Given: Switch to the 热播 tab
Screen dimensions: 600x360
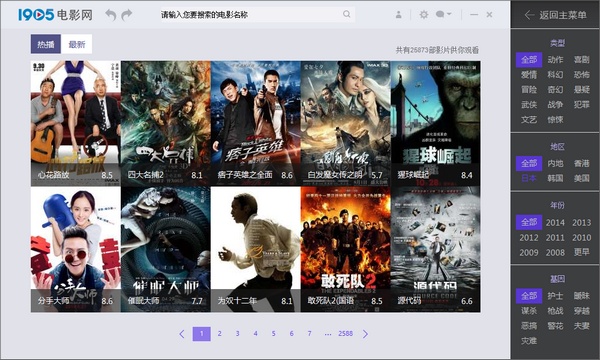Looking at the screenshot, I should coord(46,44).
